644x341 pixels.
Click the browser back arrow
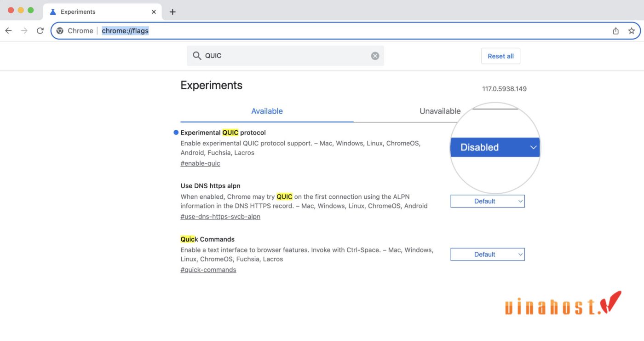[8, 31]
